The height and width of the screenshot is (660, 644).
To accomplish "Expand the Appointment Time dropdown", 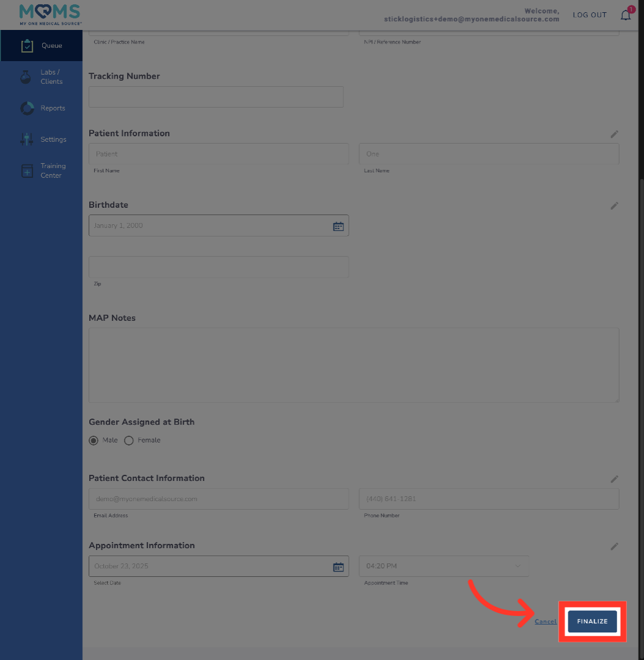I will (444, 566).
